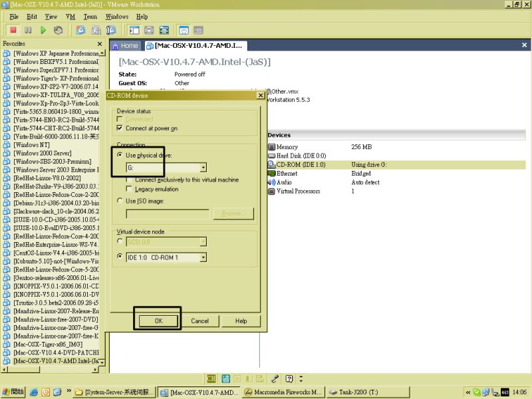Click the Reset virtual machine toolbar icon
532x399 pixels.
[x=58, y=30]
